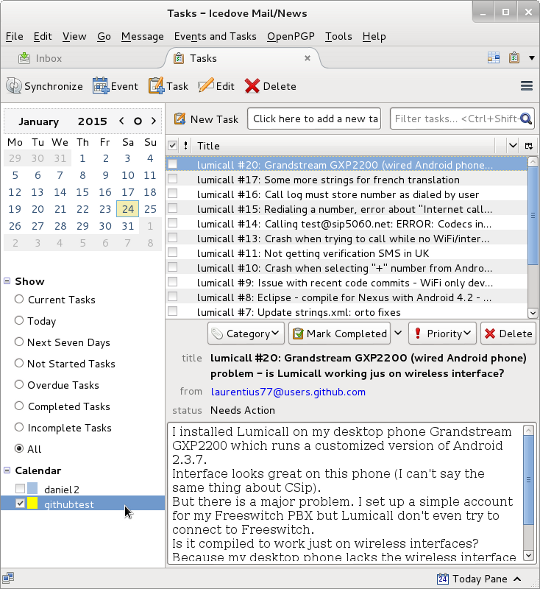Click laurentius77@users.github.com link
The height and width of the screenshot is (589, 540).
[288, 392]
